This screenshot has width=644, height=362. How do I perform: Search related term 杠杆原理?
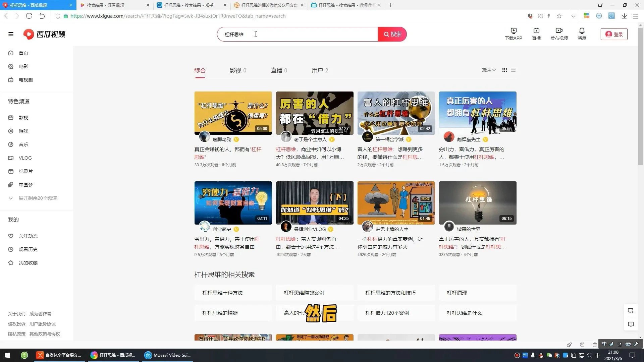(478, 293)
